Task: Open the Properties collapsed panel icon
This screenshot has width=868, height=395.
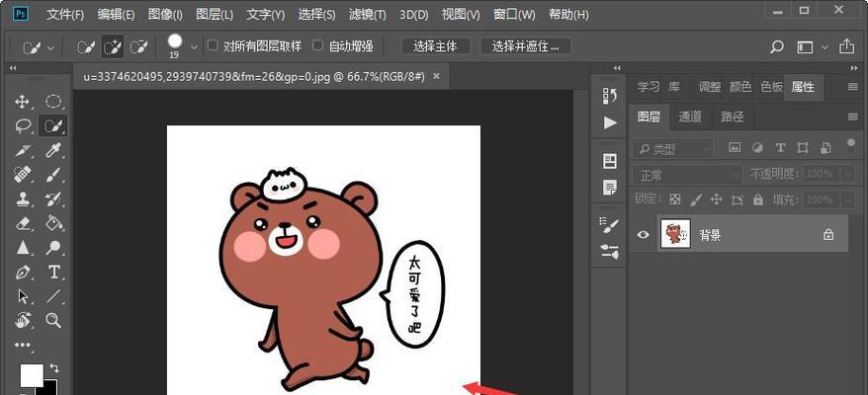Action: coord(610,161)
